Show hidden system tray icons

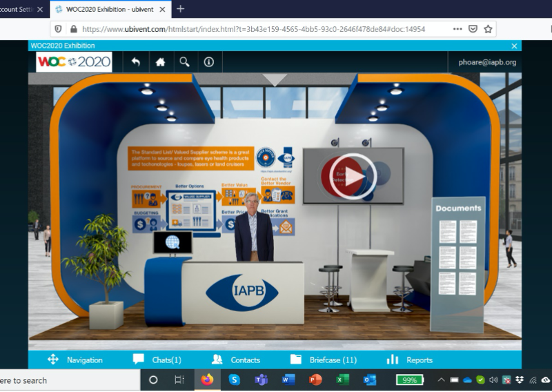point(441,380)
